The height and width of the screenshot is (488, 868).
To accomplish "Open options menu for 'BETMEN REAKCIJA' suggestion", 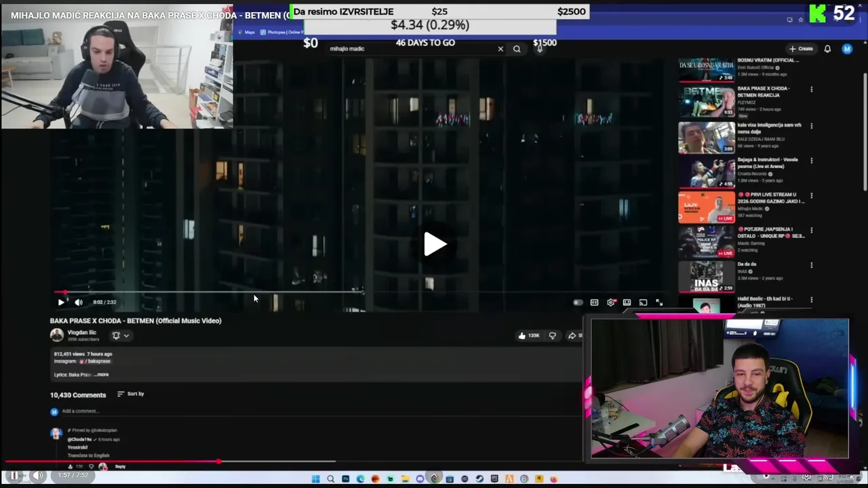I will pos(811,89).
